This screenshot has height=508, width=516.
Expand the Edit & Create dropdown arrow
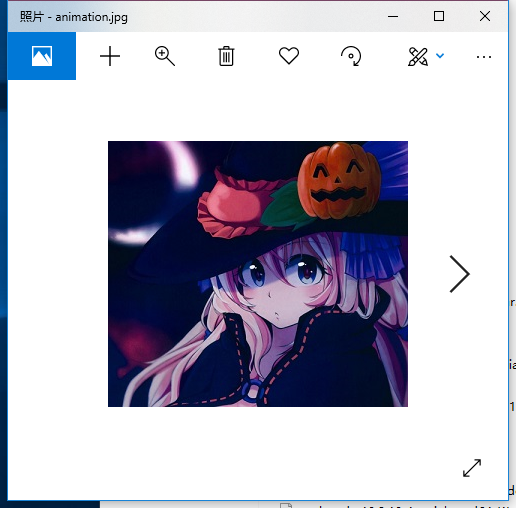coord(440,56)
